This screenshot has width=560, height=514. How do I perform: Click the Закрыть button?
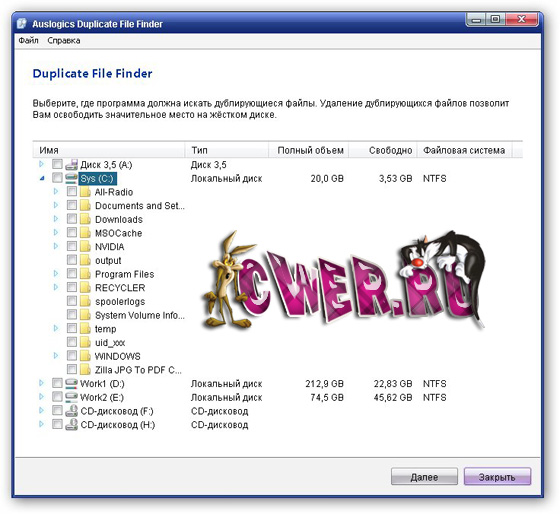[x=497, y=477]
